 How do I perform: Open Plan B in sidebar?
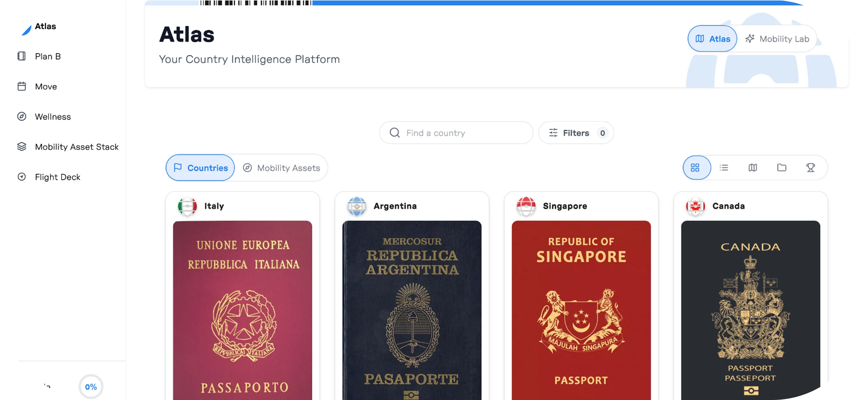pos(47,56)
